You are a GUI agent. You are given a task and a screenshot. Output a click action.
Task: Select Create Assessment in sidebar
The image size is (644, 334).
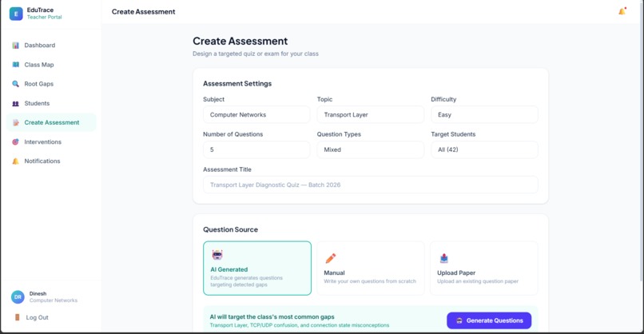(x=51, y=122)
